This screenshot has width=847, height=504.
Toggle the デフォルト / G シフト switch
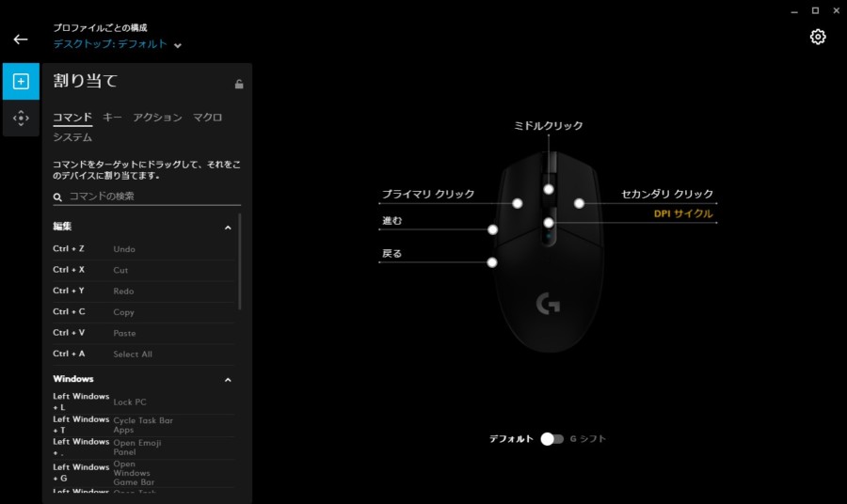click(x=551, y=439)
